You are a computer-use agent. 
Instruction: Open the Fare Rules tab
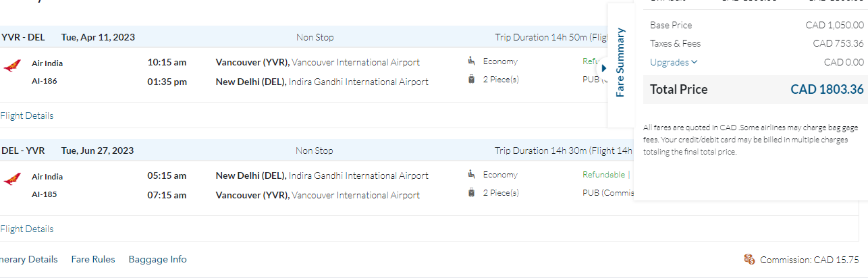click(93, 259)
